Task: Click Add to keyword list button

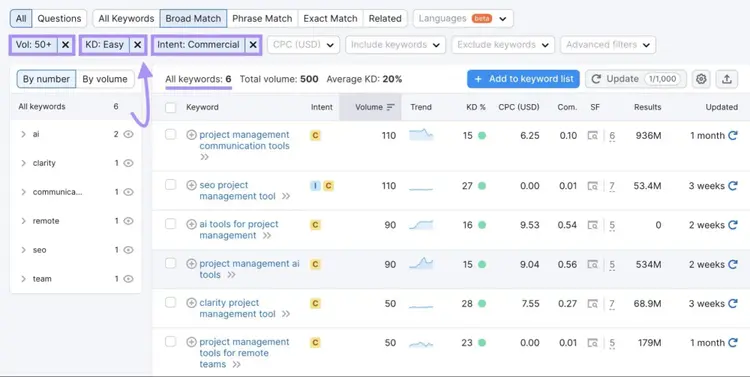Action: click(x=523, y=79)
